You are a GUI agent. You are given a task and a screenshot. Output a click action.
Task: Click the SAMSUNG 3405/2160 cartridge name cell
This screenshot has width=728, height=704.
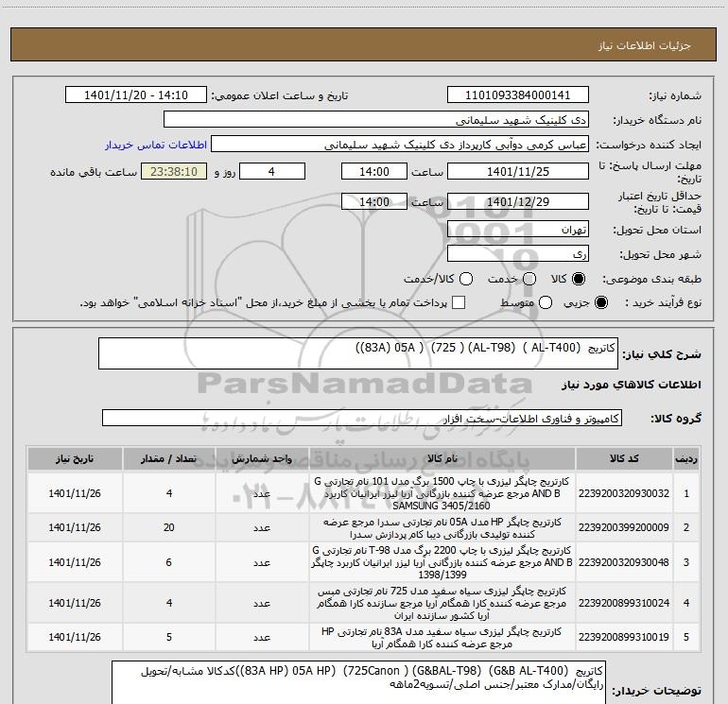pos(442,493)
